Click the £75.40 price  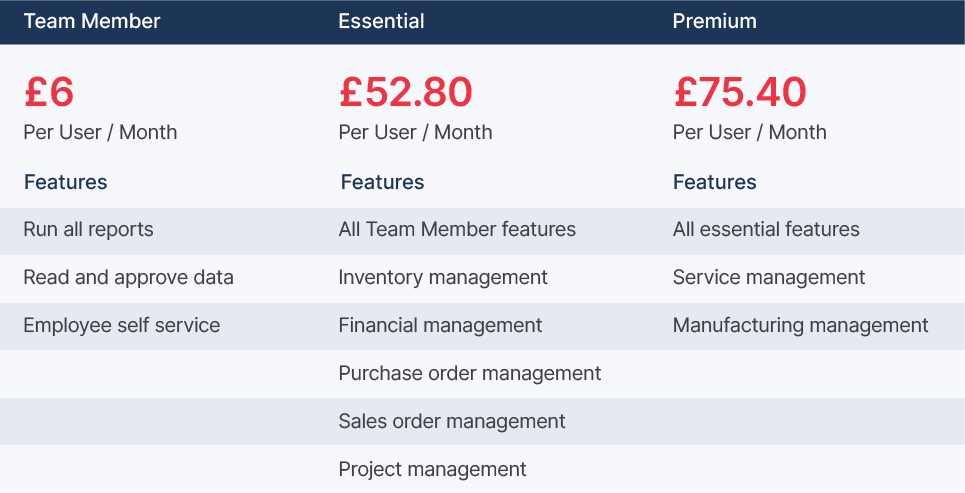[740, 92]
